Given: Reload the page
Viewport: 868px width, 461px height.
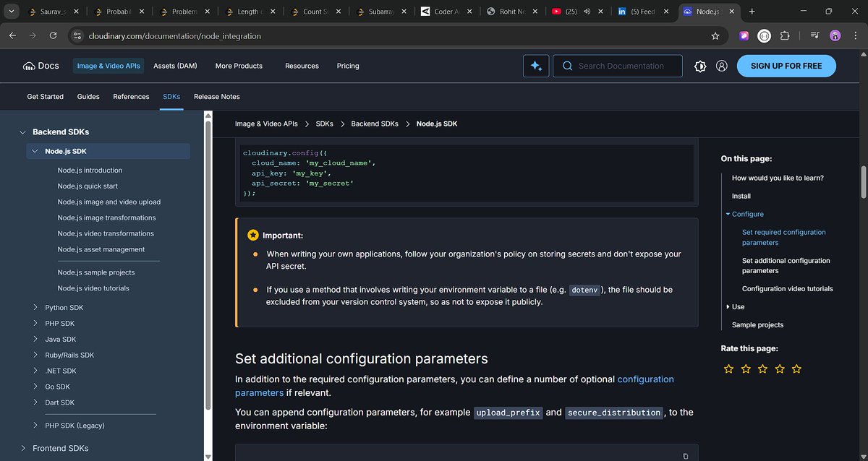Looking at the screenshot, I should coord(53,35).
